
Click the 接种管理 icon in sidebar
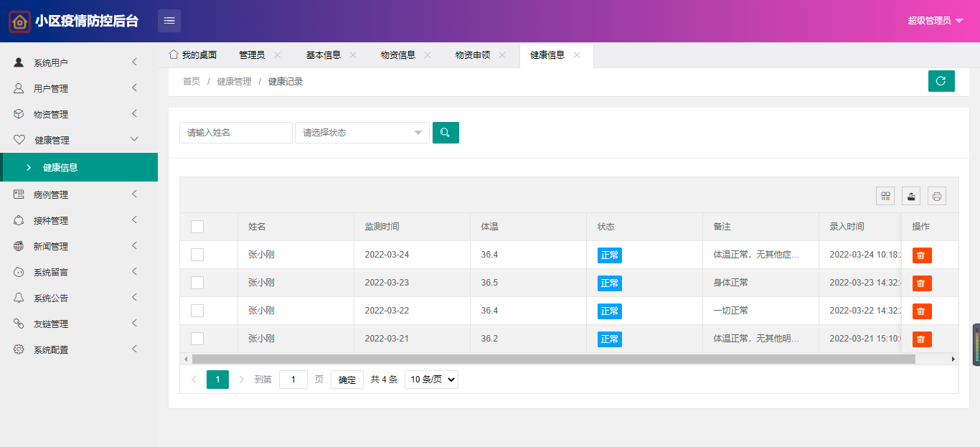point(19,220)
